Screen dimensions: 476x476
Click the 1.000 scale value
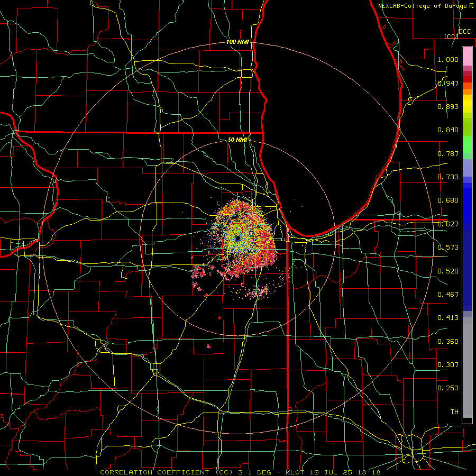448,59
